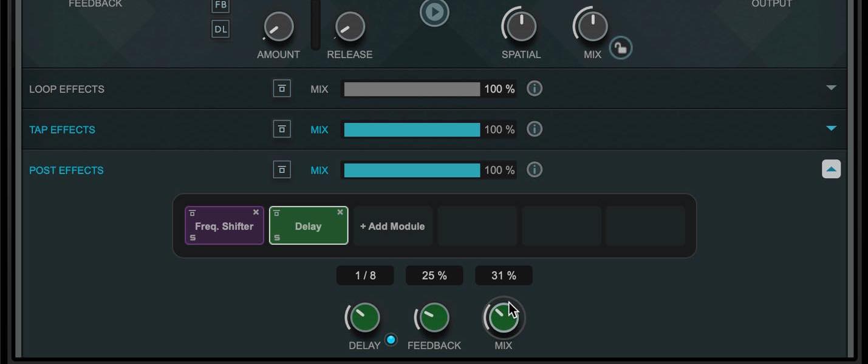Remove the Freq. Shifter module
This screenshot has width=868, height=364.
[256, 212]
